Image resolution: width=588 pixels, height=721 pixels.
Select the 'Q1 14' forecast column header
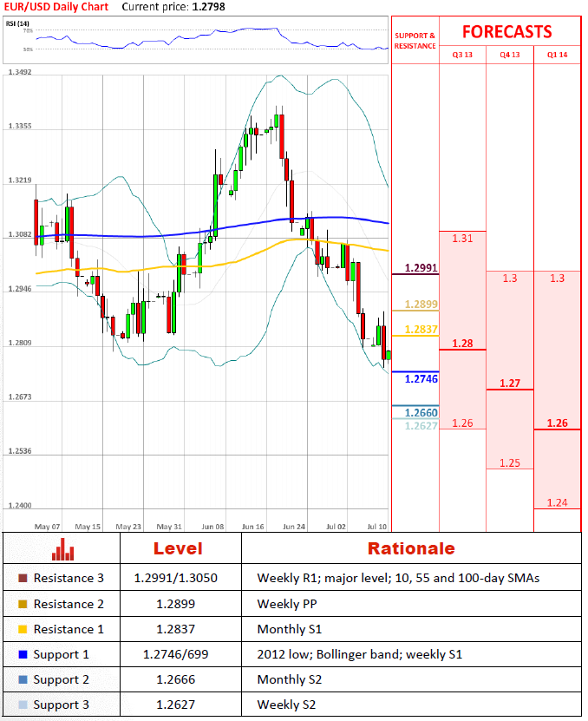[x=557, y=55]
